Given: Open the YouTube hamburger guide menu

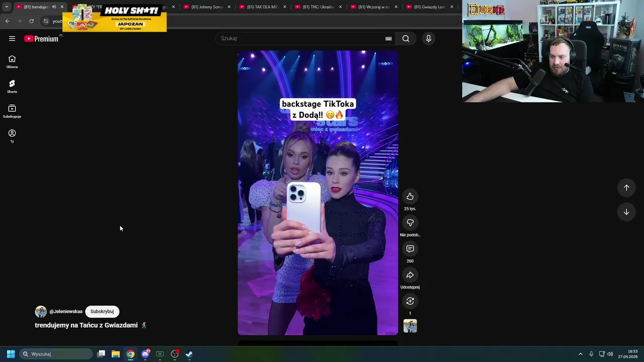Looking at the screenshot, I should pyautogui.click(x=12, y=39).
